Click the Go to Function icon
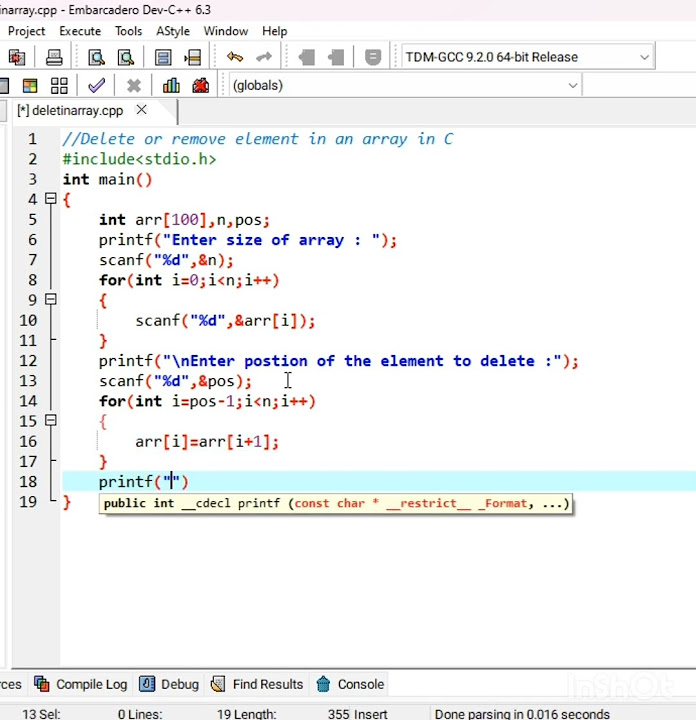 163,57
